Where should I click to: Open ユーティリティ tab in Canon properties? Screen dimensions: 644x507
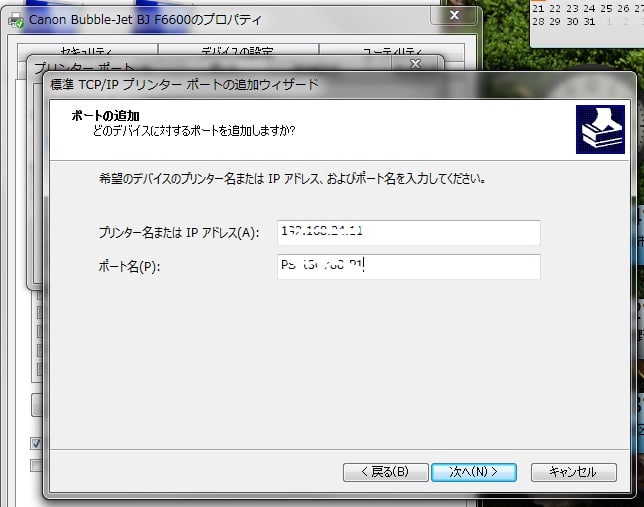[x=392, y=50]
